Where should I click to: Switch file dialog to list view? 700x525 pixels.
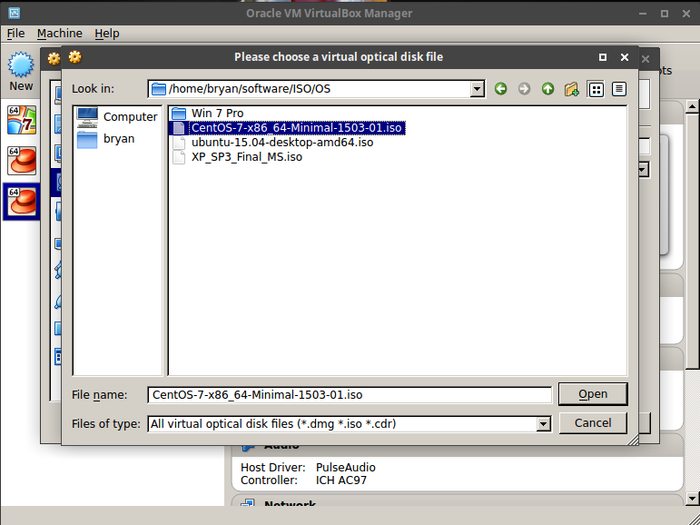(596, 89)
